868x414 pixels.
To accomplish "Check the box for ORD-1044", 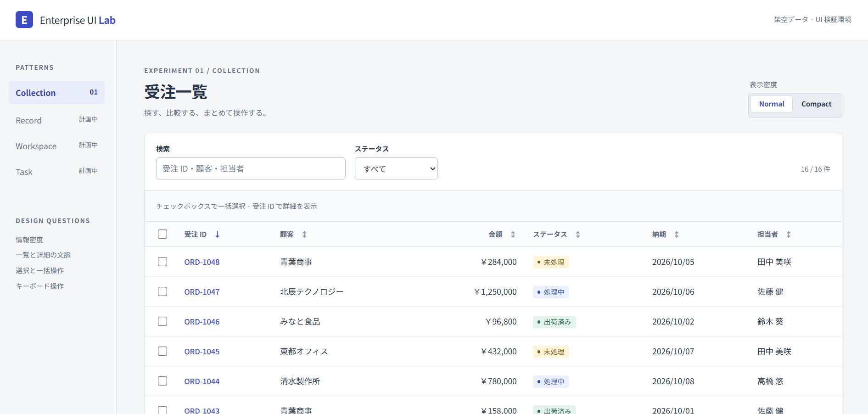I will pyautogui.click(x=162, y=381).
